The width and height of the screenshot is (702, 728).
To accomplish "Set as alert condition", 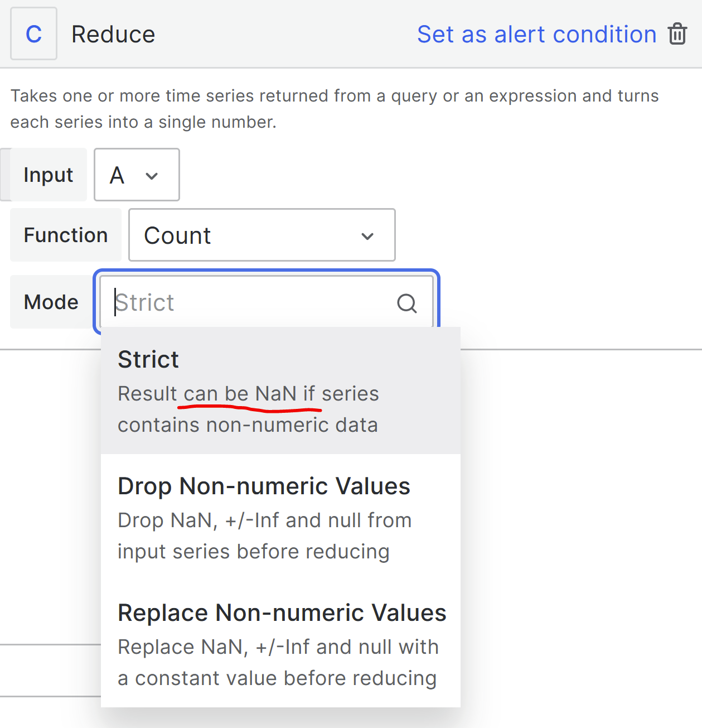I will pyautogui.click(x=536, y=34).
